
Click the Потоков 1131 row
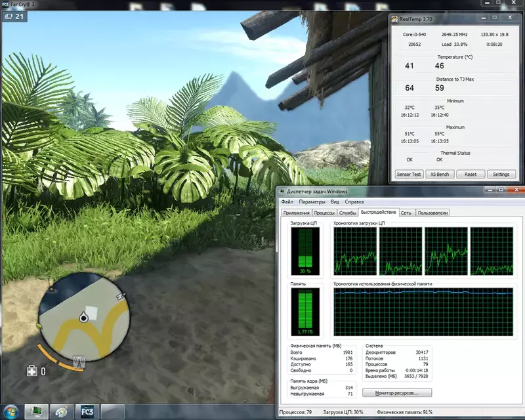click(397, 358)
